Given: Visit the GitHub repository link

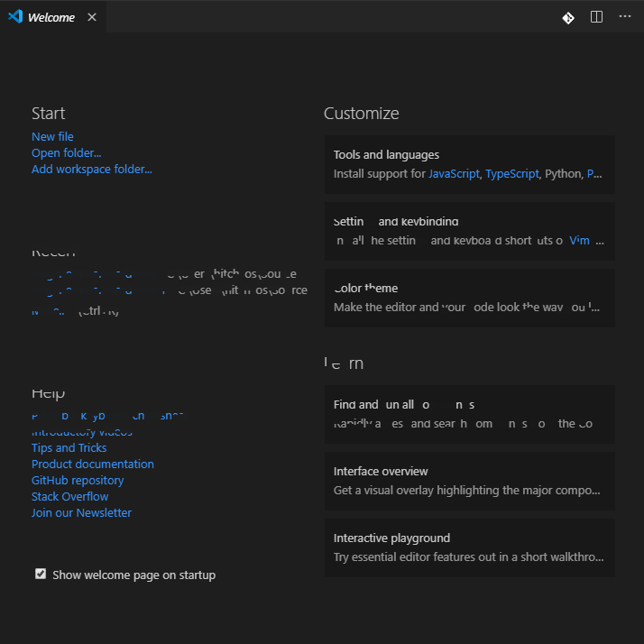Looking at the screenshot, I should pyautogui.click(x=78, y=480).
